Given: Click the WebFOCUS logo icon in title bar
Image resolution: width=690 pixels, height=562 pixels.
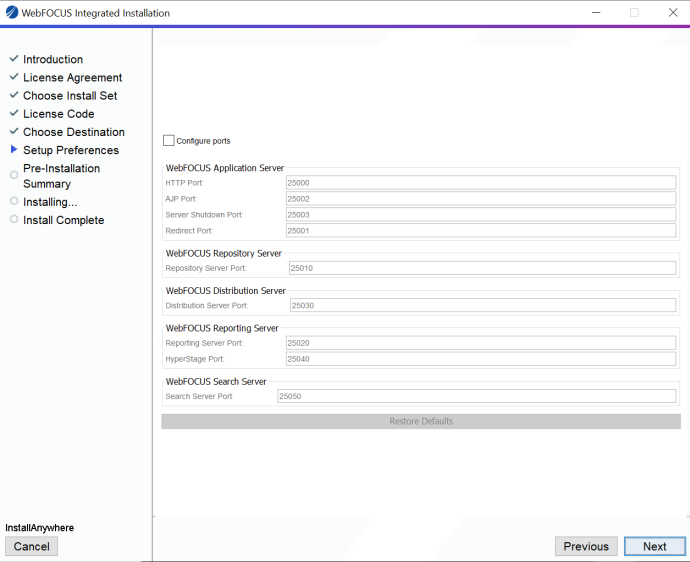Looking at the screenshot, I should click(12, 13).
